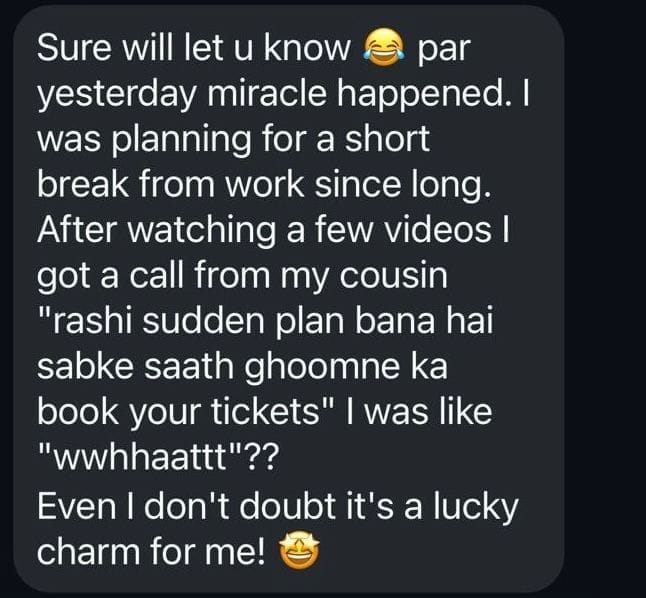Click the word 'tickets' in the message

(265, 411)
